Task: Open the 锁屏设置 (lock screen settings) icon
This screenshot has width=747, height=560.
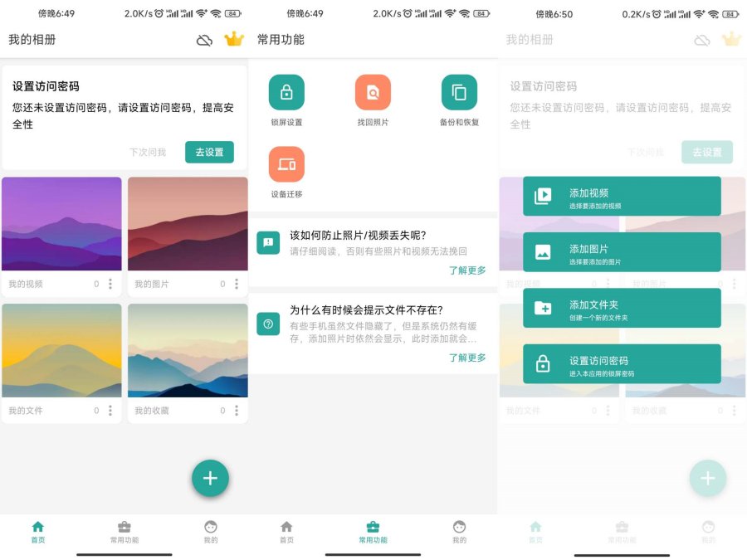Action: point(286,91)
